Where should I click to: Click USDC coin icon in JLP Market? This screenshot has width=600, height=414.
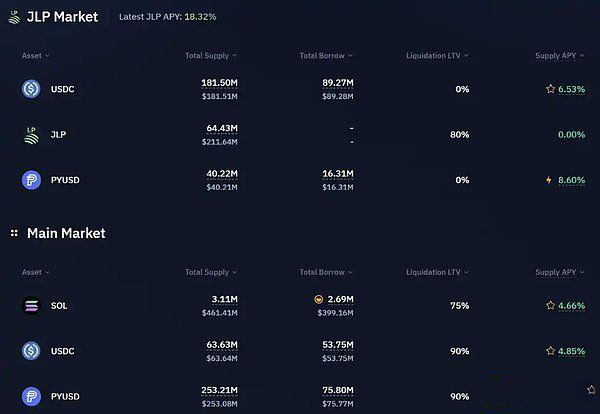coord(31,89)
